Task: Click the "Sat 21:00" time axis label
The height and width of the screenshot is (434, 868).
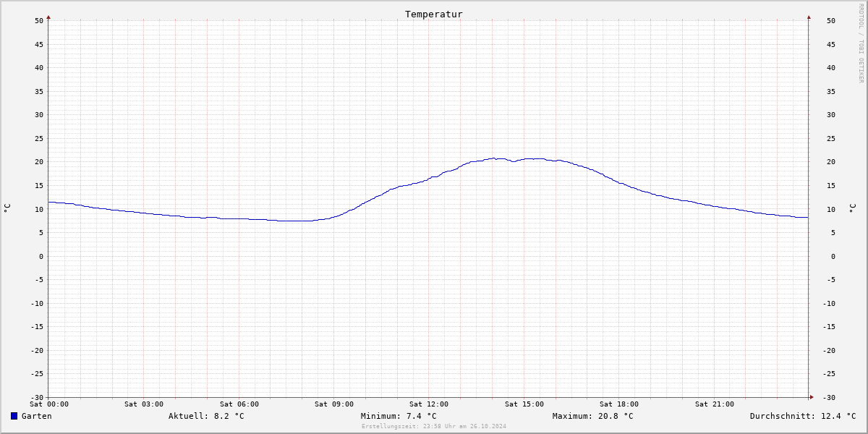Action: [x=715, y=404]
